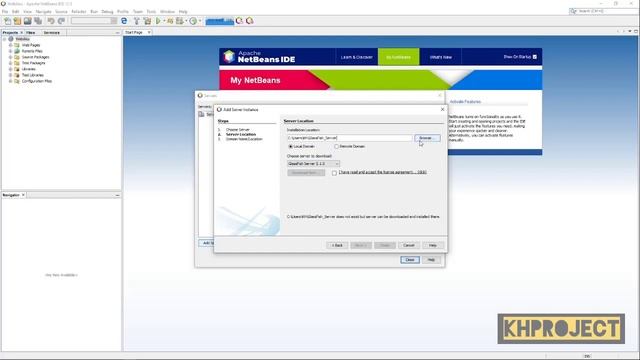640x360 pixels.
Task: Click the Apache NetBeans IDE logo
Action: pos(259,57)
